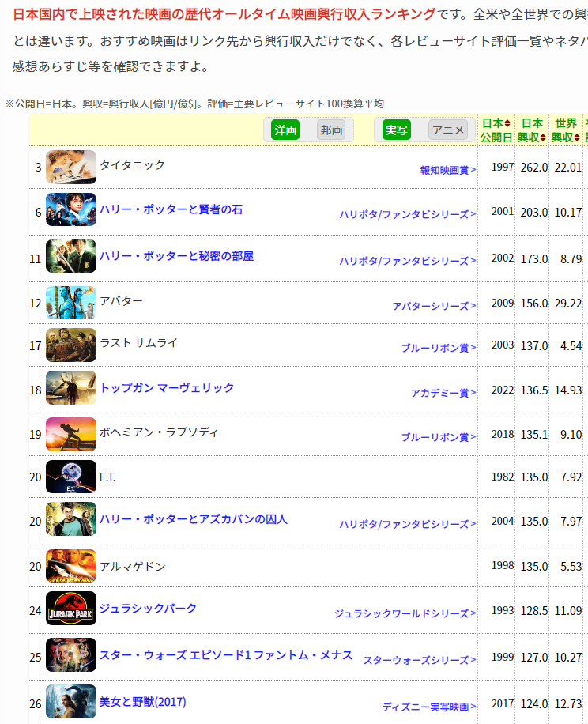The height and width of the screenshot is (724, 588).
Task: Open トップガン マーヴェリック title link
Action: point(167,387)
